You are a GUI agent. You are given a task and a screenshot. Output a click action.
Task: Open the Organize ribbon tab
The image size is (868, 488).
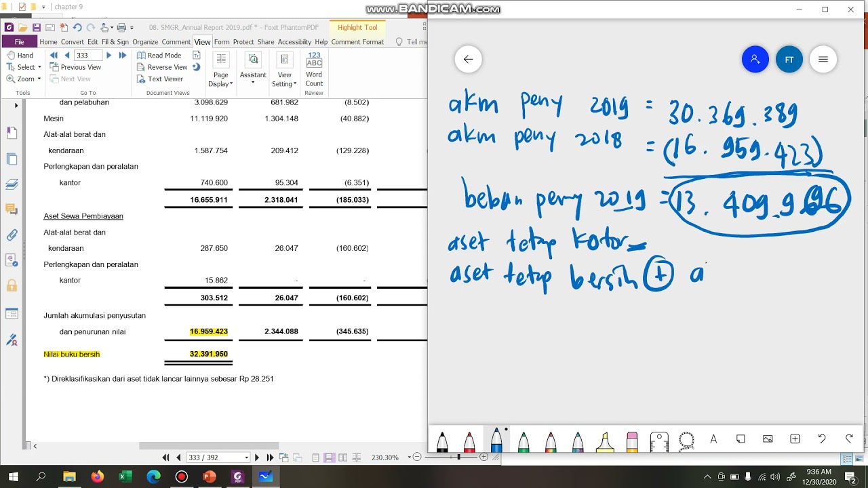145,42
